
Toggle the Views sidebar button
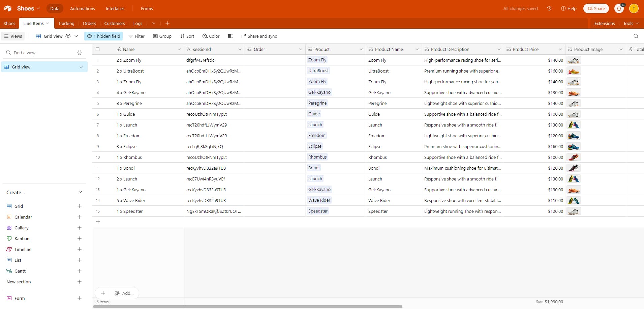(13, 36)
